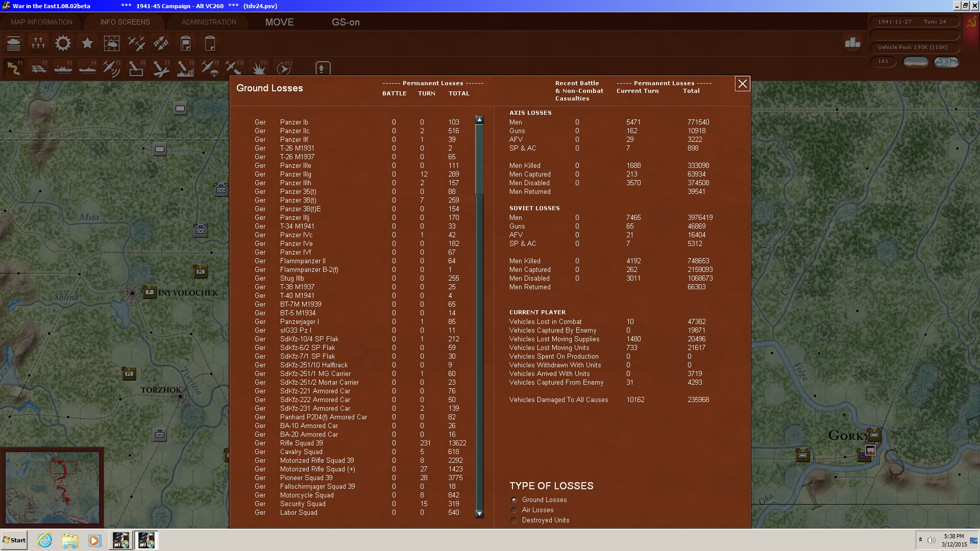Open the losses screen crosses icon
Viewport: 980px width, 551px height.
tap(38, 43)
